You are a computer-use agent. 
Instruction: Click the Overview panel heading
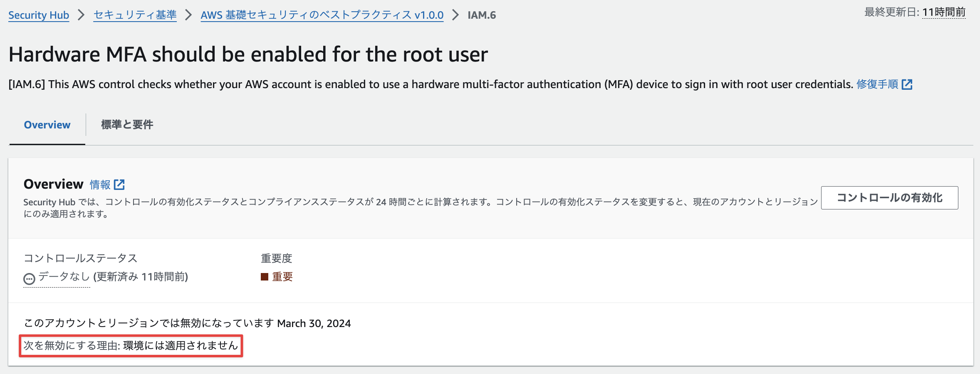click(54, 184)
